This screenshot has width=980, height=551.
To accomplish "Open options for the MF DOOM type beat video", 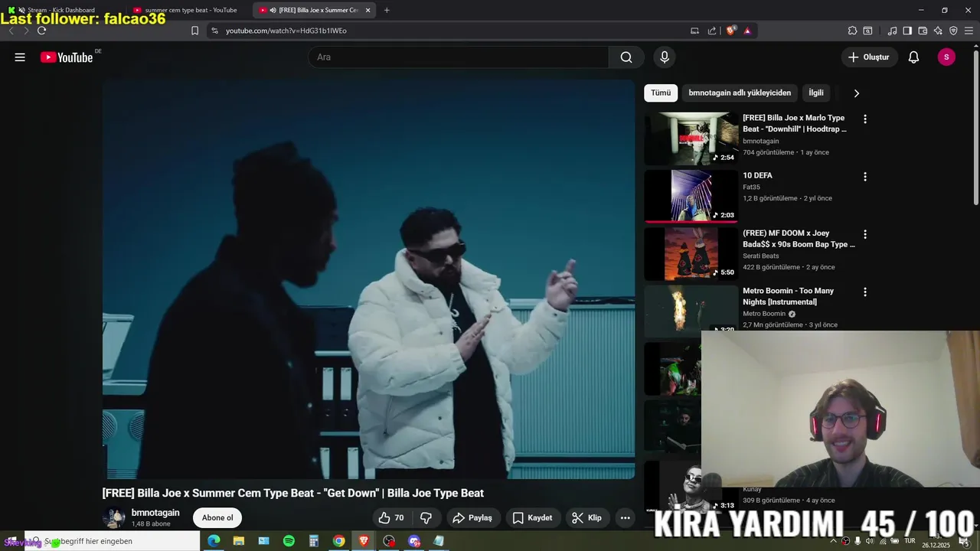I will point(865,234).
